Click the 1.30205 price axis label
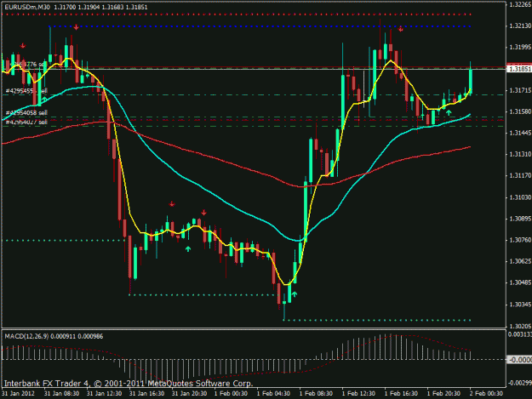The width and height of the screenshot is (532, 399). pyautogui.click(x=520, y=326)
